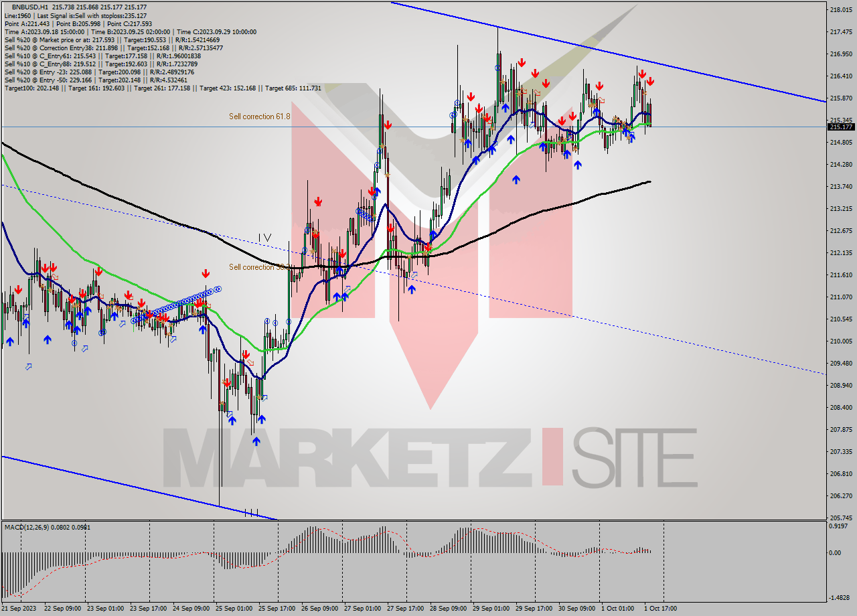This screenshot has height=616, width=857.
Task: Click the 216.950 price axis value
Action: coord(841,54)
